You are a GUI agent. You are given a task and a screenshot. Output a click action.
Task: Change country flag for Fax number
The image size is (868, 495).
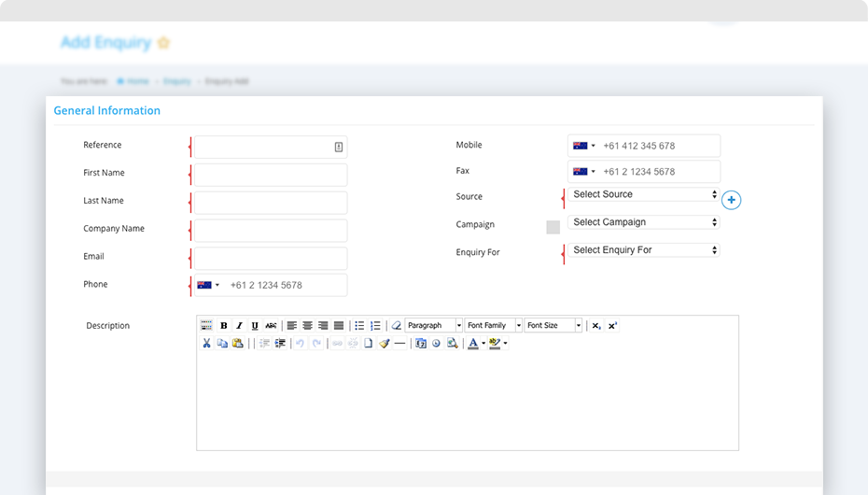pos(584,172)
